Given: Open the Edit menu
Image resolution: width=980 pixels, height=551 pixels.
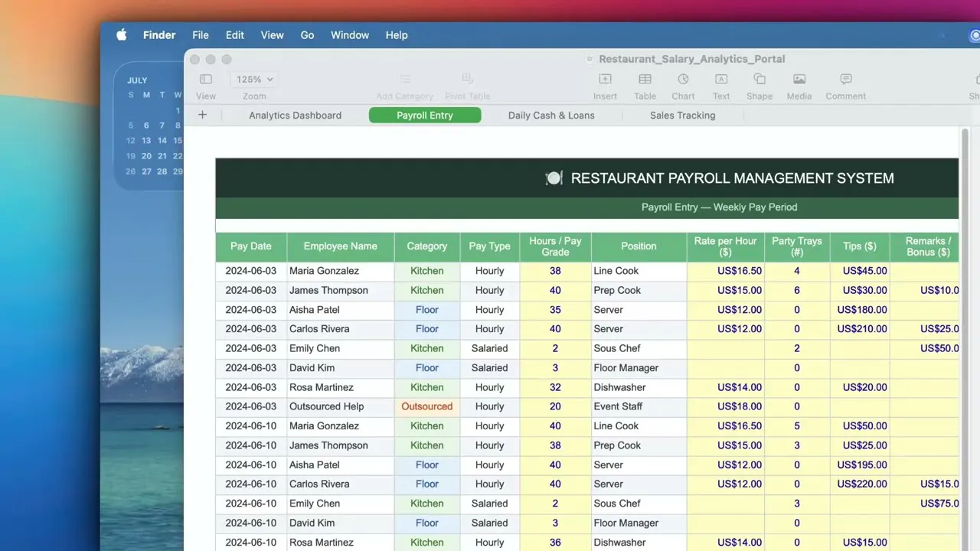Looking at the screenshot, I should (235, 35).
